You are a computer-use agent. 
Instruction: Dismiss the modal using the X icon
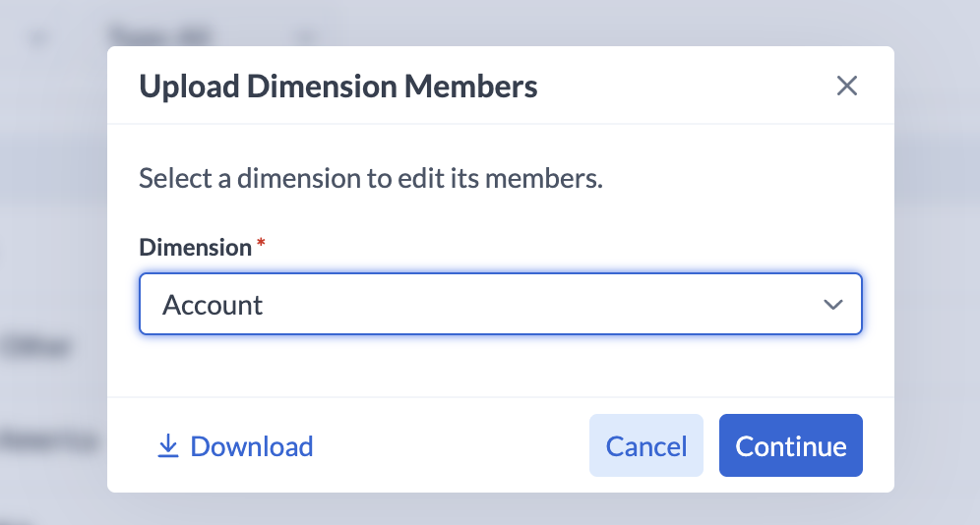846,86
